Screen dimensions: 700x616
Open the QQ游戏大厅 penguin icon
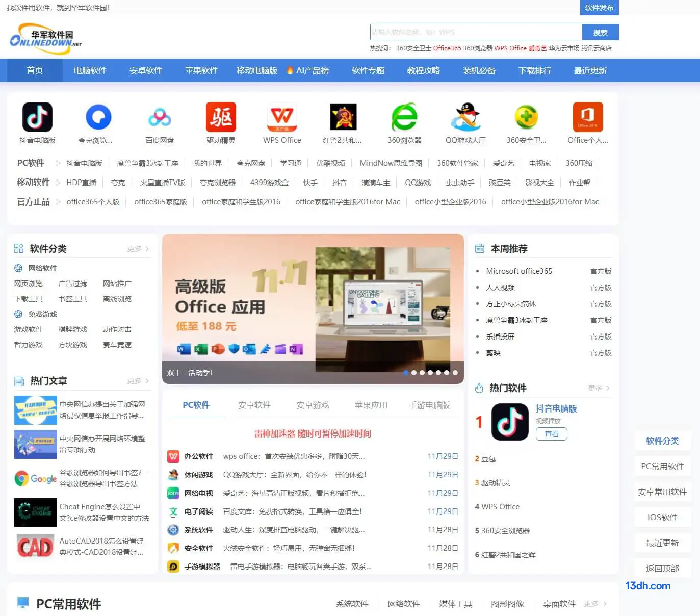click(465, 117)
